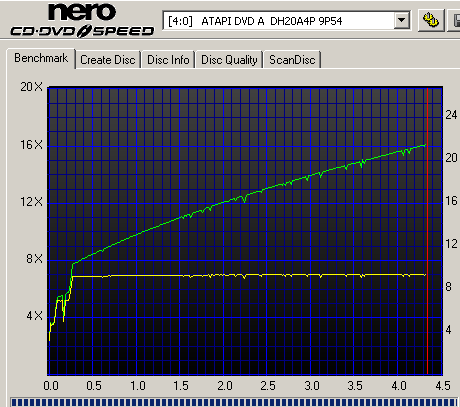Image resolution: width=460 pixels, height=407 pixels.
Task: Click the 20X label on the left axis
Action: tap(32, 87)
